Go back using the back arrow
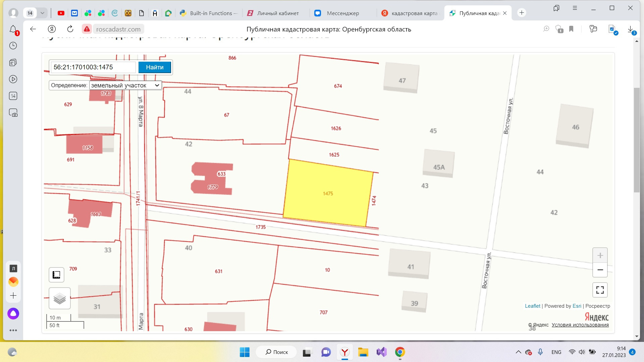The width and height of the screenshot is (644, 362). click(33, 29)
